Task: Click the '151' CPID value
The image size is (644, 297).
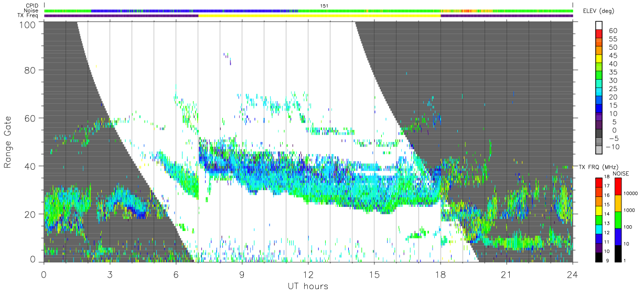Action: pyautogui.click(x=324, y=5)
